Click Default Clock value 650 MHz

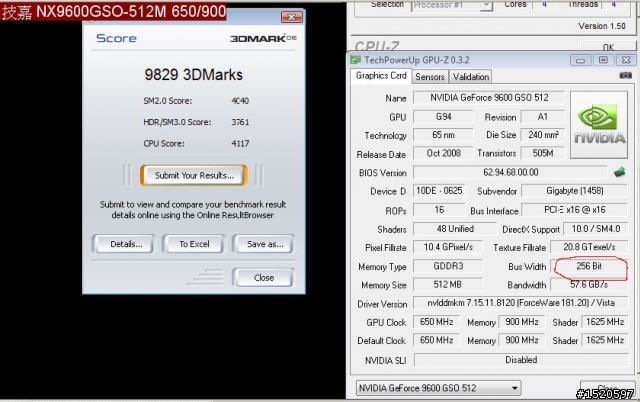pyautogui.click(x=436, y=340)
